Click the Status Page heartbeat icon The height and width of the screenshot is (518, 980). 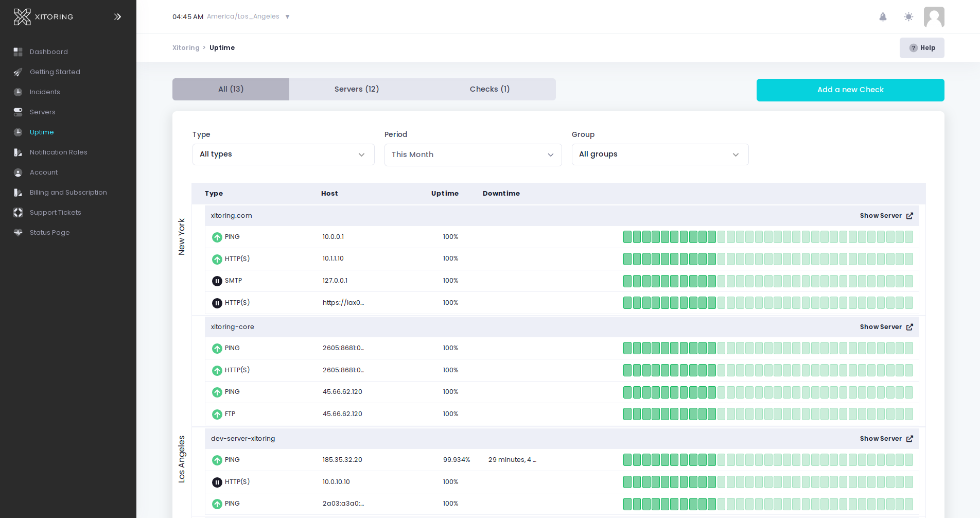pyautogui.click(x=18, y=233)
